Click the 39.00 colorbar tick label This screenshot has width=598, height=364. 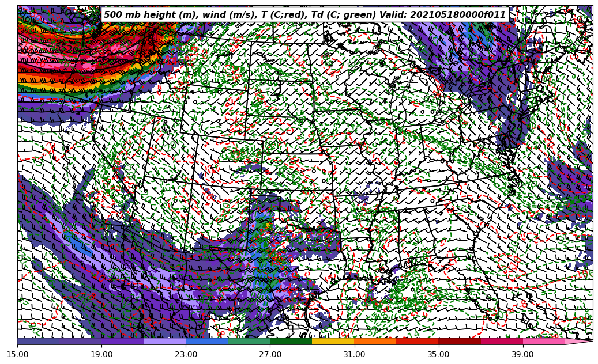pos(523,354)
